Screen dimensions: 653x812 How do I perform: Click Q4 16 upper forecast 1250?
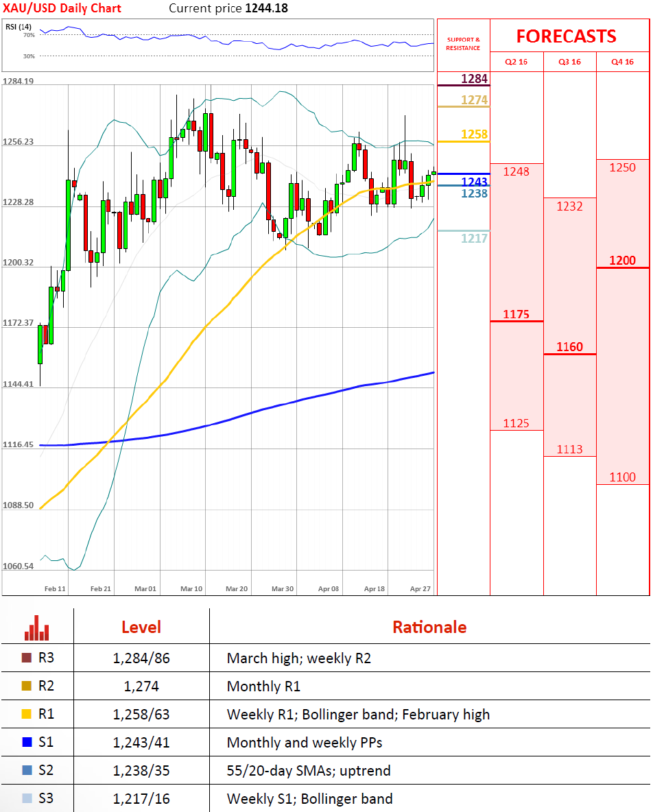point(622,167)
